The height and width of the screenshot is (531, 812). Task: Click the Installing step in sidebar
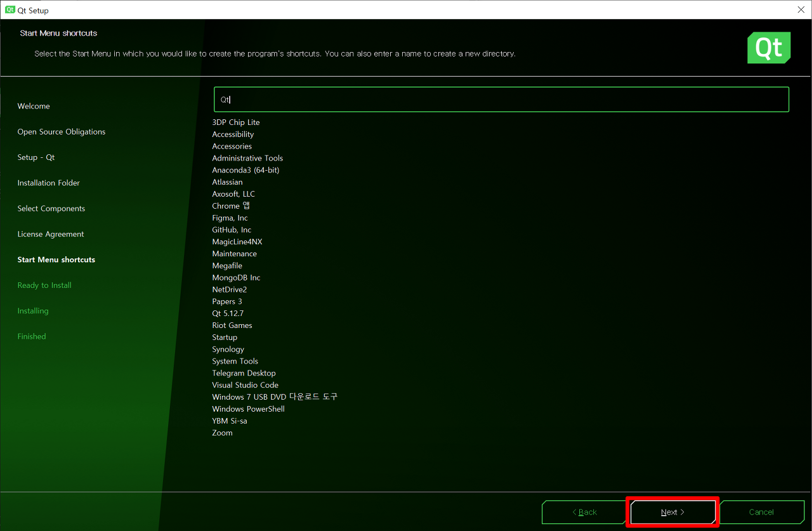[x=33, y=311]
